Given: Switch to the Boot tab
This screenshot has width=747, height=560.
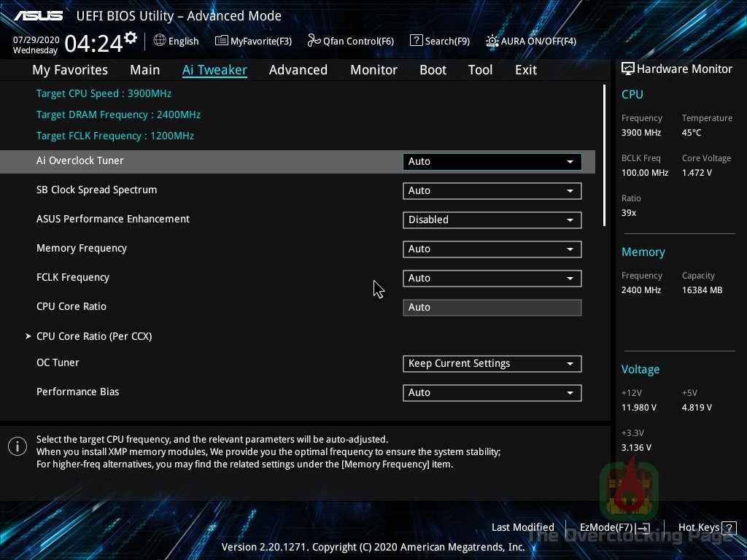Looking at the screenshot, I should tap(433, 69).
